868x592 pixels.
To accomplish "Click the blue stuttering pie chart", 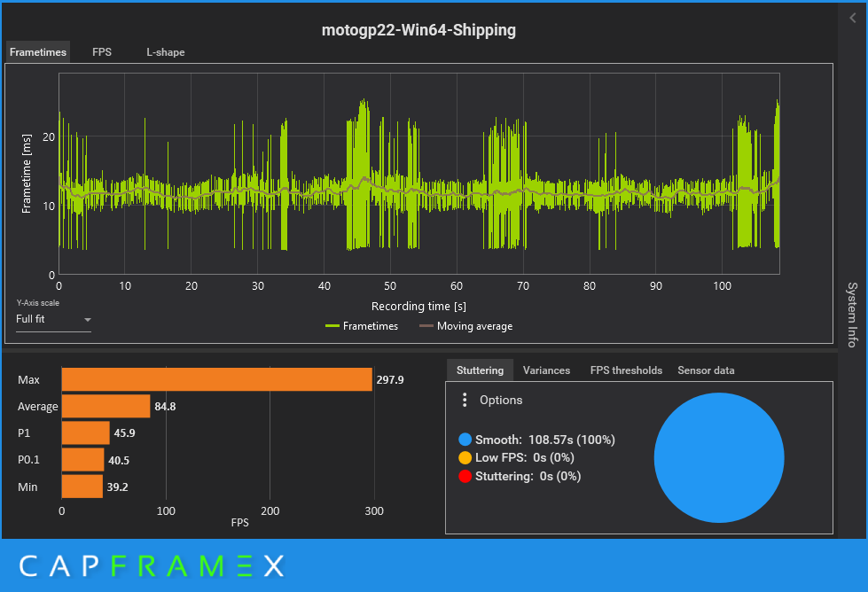I will (719, 457).
